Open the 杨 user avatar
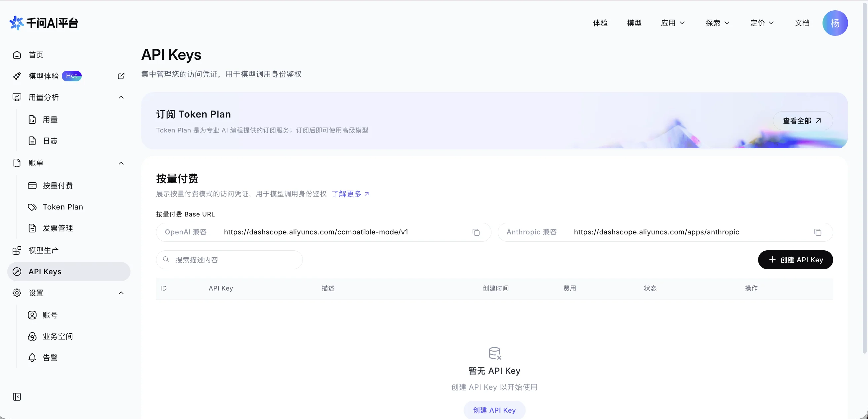Image resolution: width=868 pixels, height=419 pixels. click(835, 23)
